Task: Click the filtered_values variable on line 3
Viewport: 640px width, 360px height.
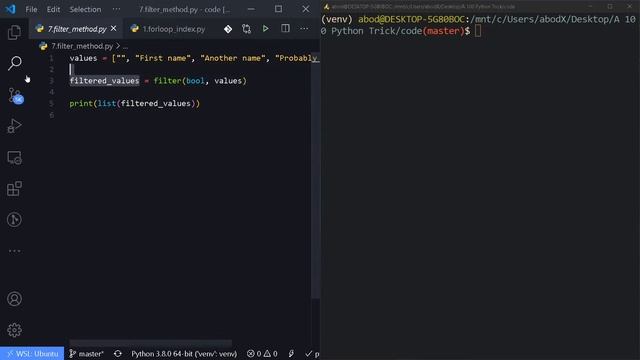Action: click(104, 81)
